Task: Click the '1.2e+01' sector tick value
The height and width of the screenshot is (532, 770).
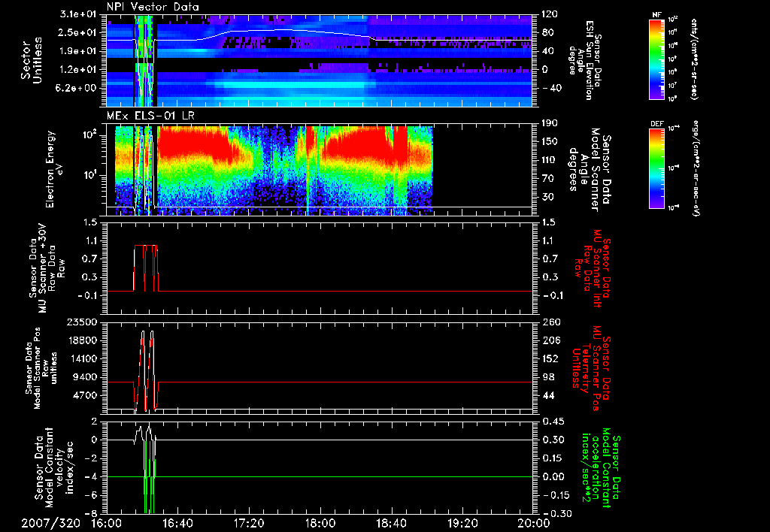Action: click(77, 70)
